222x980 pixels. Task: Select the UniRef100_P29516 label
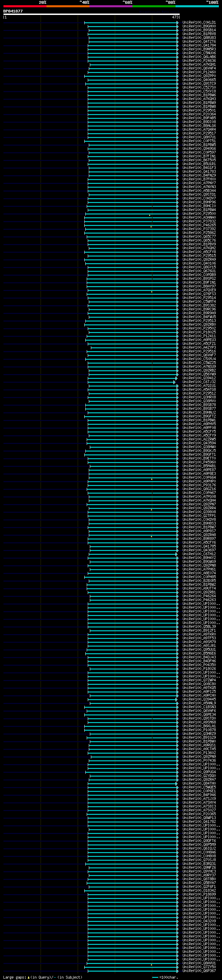point(199,351)
